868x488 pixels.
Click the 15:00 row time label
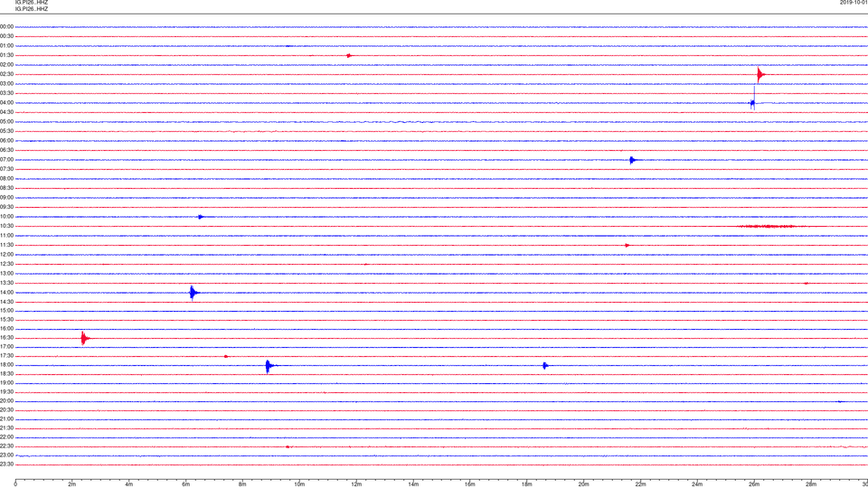pyautogui.click(x=6, y=311)
